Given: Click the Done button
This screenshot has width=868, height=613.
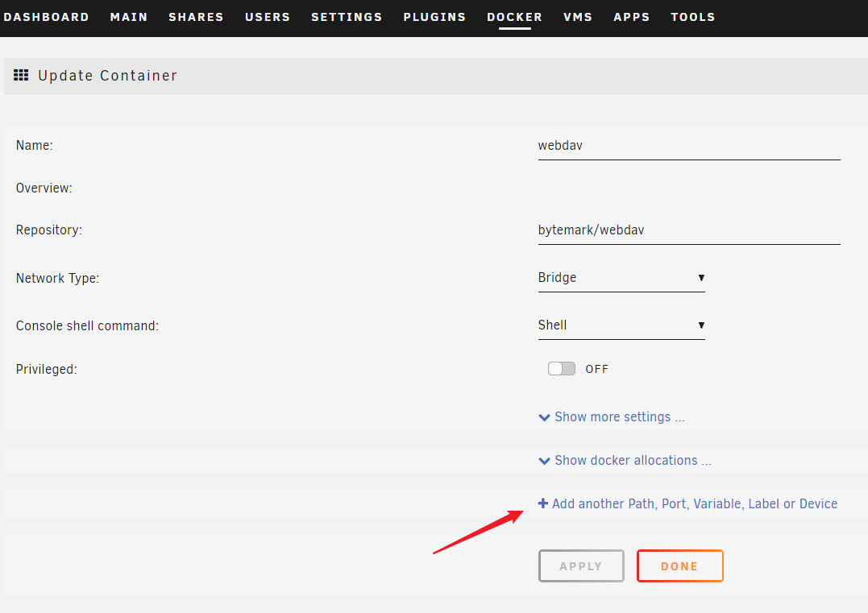Looking at the screenshot, I should pyautogui.click(x=679, y=566).
